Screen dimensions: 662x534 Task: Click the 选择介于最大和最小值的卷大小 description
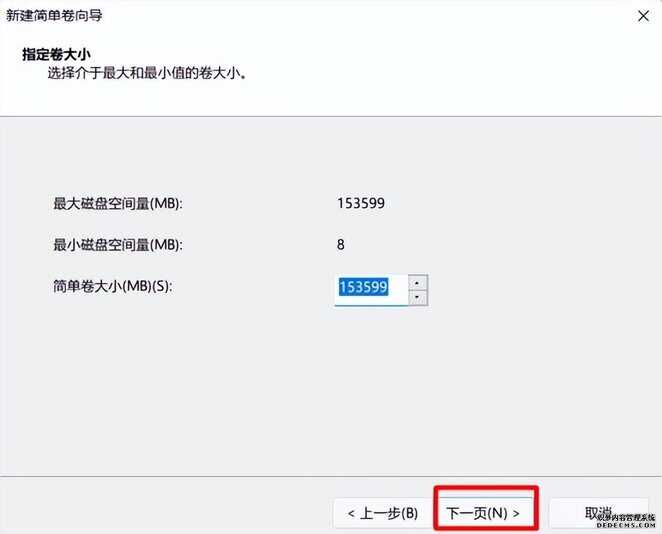pyautogui.click(x=147, y=73)
